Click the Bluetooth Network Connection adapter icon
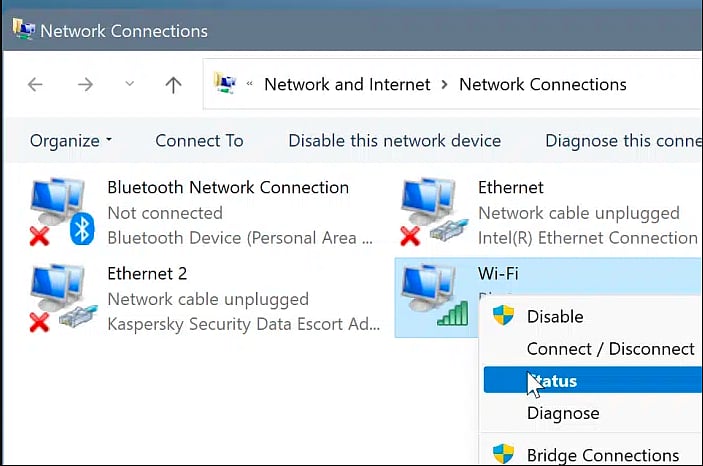The image size is (703, 466). tap(62, 212)
